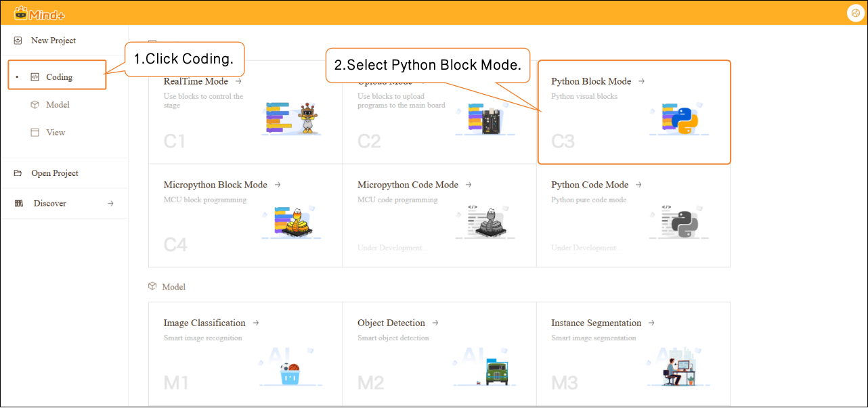Click the Discover books icon
Image resolution: width=868 pixels, height=408 pixels.
(x=18, y=203)
